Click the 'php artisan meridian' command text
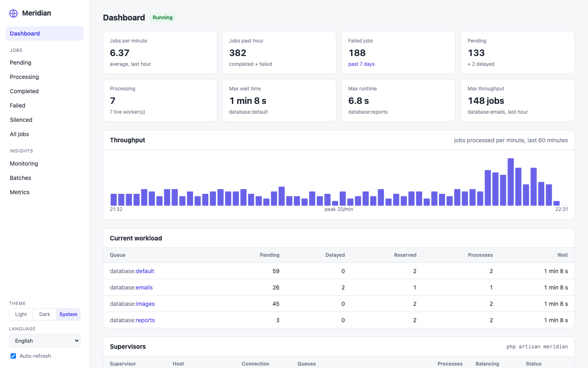588x368 pixels. [537, 347]
